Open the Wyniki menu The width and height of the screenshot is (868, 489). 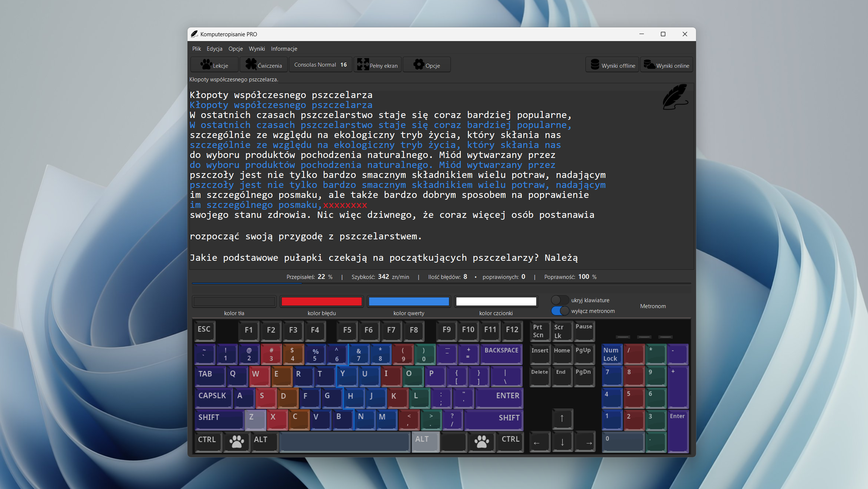[x=257, y=49]
